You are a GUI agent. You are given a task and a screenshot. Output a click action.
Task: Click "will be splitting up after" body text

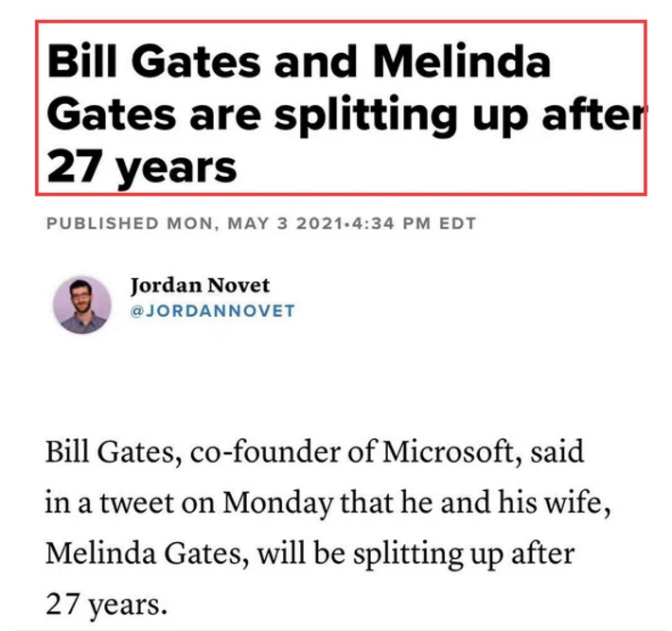(416, 553)
